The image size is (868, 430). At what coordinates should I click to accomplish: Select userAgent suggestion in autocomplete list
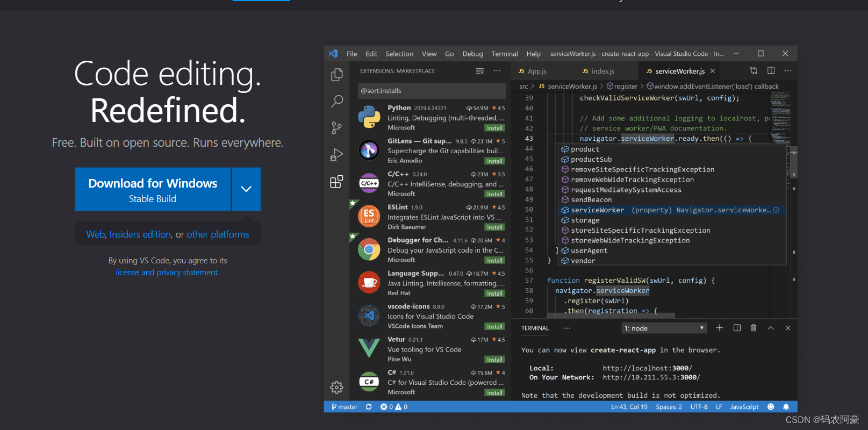(672, 250)
